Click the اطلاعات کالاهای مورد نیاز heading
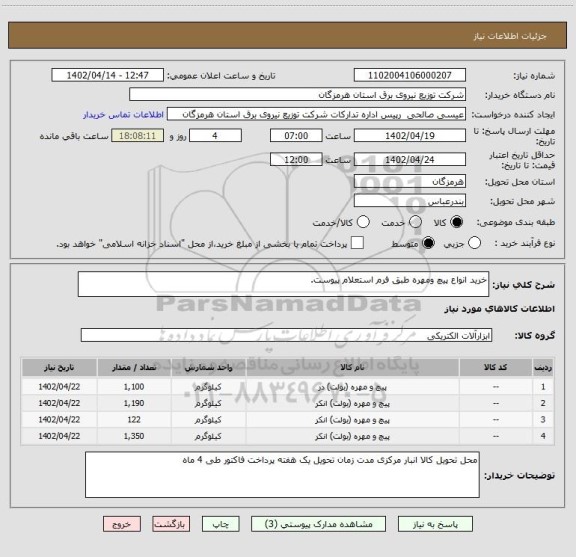This screenshot has height=557, width=576. click(x=500, y=309)
